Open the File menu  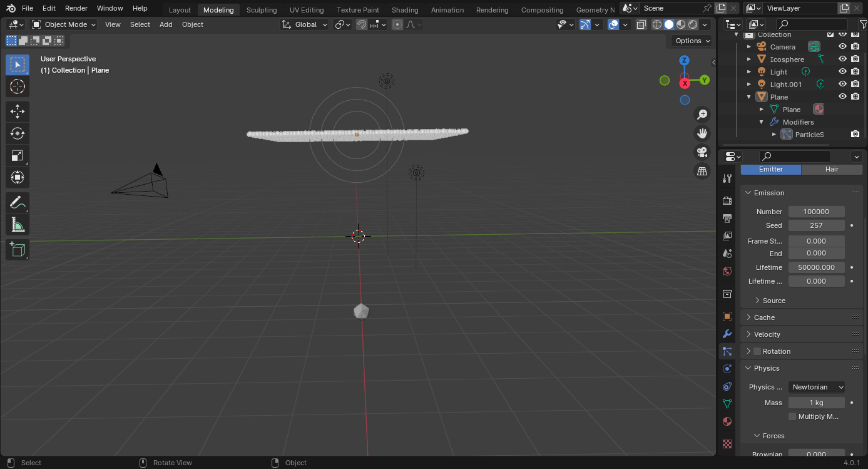point(28,8)
